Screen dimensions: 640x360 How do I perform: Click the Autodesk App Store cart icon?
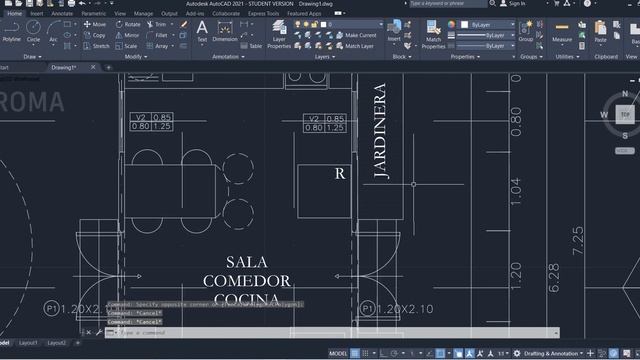tap(556, 4)
